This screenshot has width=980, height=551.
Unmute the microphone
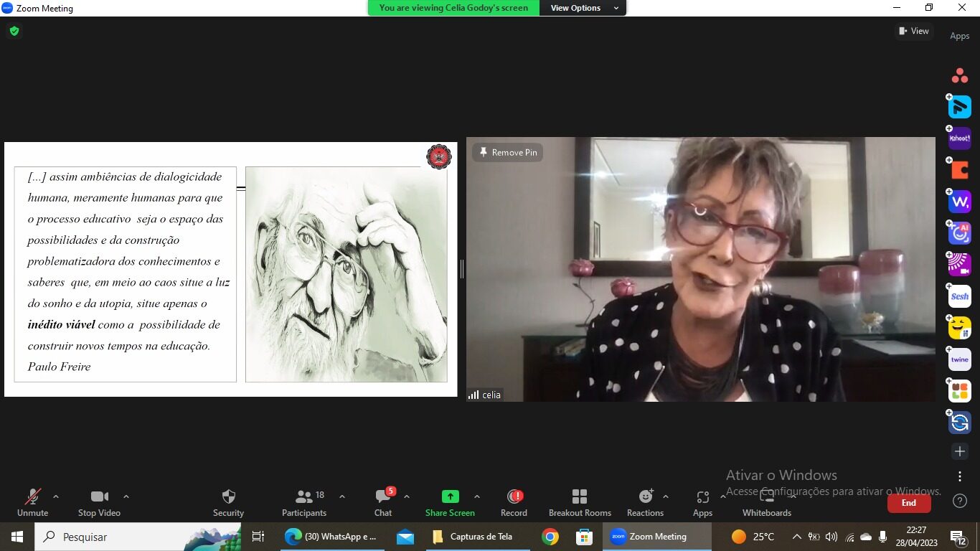pos(32,502)
